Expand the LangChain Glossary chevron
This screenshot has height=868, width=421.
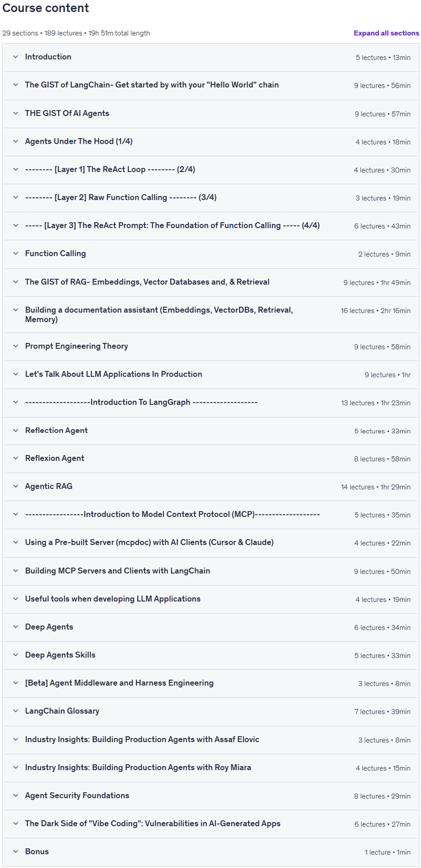(x=15, y=711)
